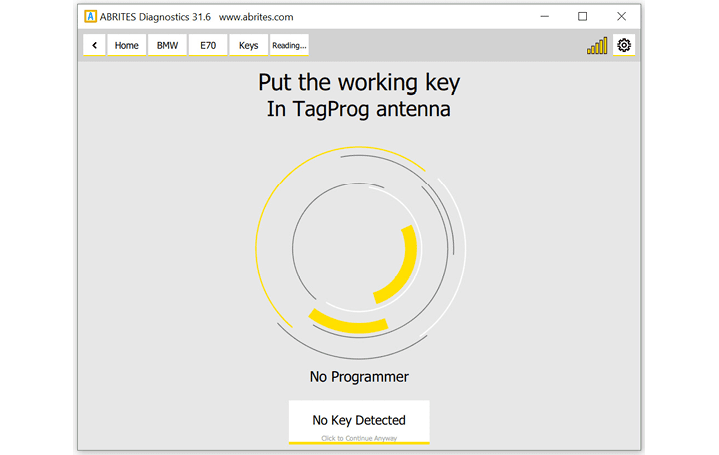
Task: Click the No Programmer status label
Action: pyautogui.click(x=359, y=377)
